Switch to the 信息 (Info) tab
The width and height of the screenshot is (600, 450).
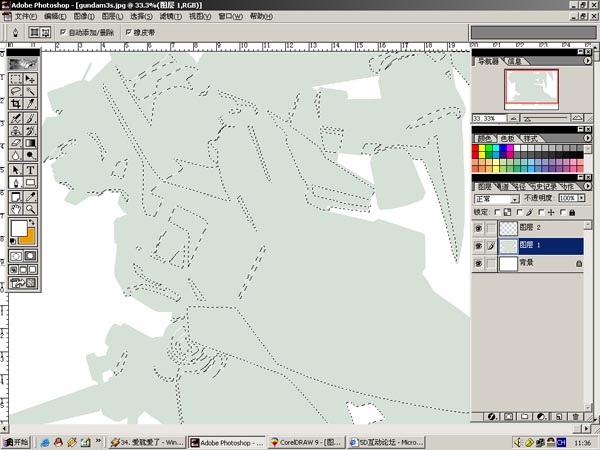514,61
